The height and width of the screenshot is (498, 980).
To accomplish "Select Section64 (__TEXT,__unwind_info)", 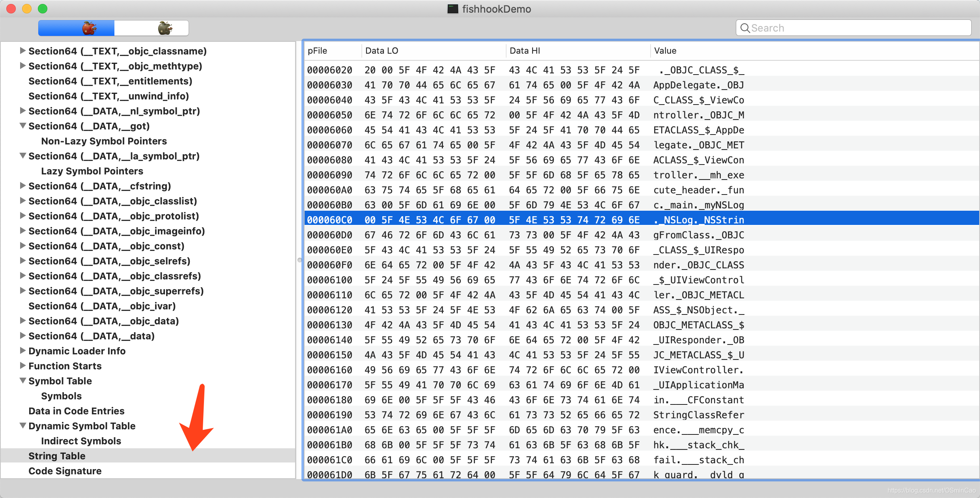I will point(109,96).
